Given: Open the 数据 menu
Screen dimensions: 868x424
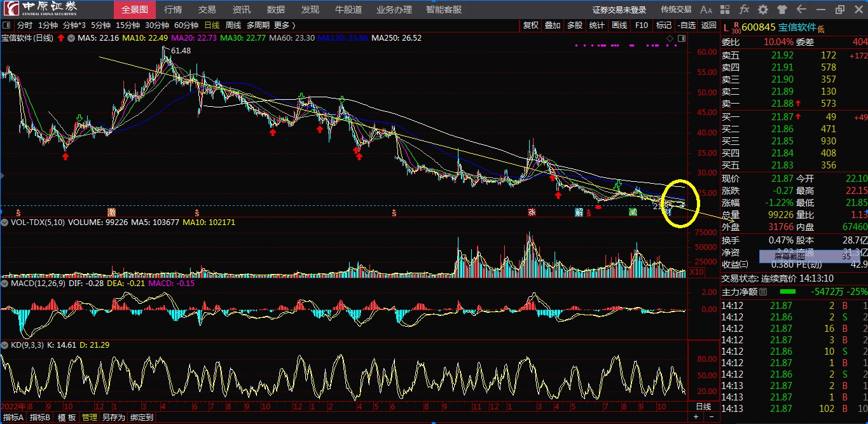Looking at the screenshot, I should click(276, 10).
